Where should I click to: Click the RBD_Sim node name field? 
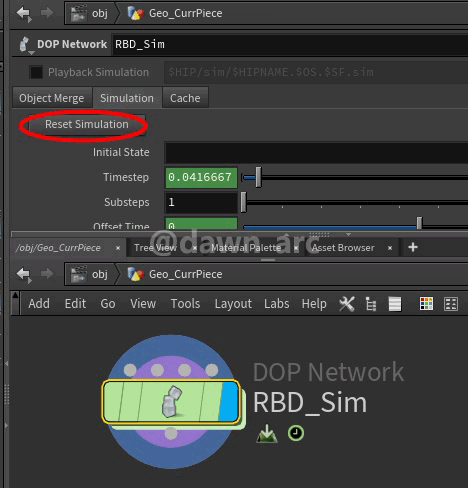point(289,45)
